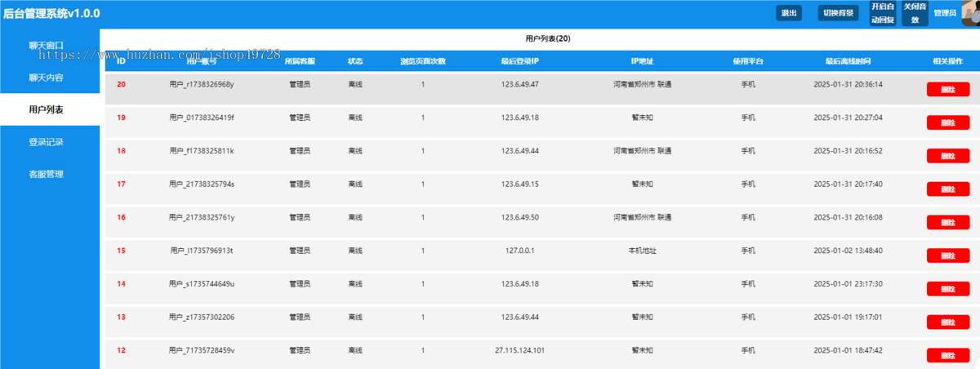The image size is (980, 369).
Task: Click the user account in ID 19 row
Action: pyautogui.click(x=202, y=118)
